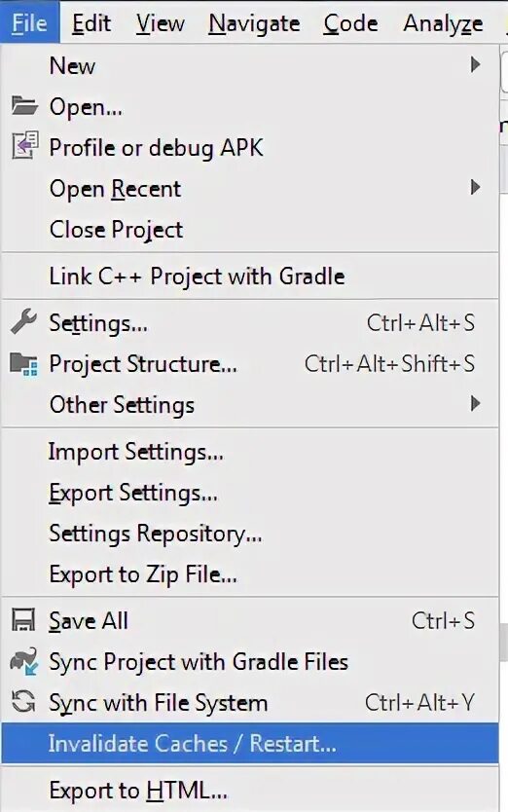
Task: Open the Code menu
Action: point(350,23)
